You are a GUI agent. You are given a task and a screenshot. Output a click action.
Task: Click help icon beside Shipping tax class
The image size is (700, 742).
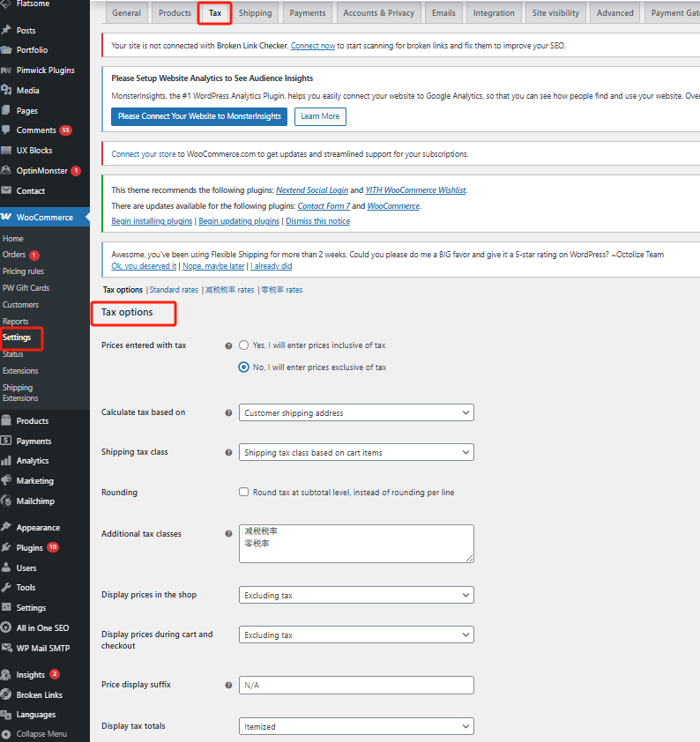pos(228,452)
